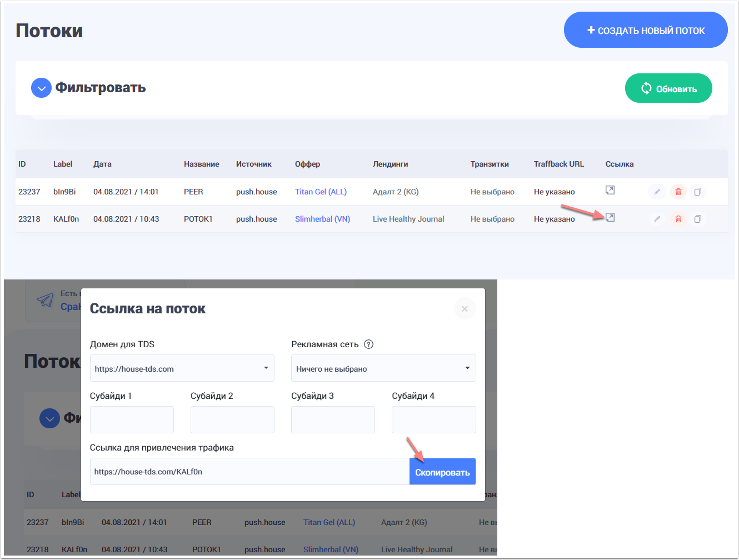Image resolution: width=739 pixels, height=560 pixels.
Task: Click the Оффер column header
Action: coord(307,164)
